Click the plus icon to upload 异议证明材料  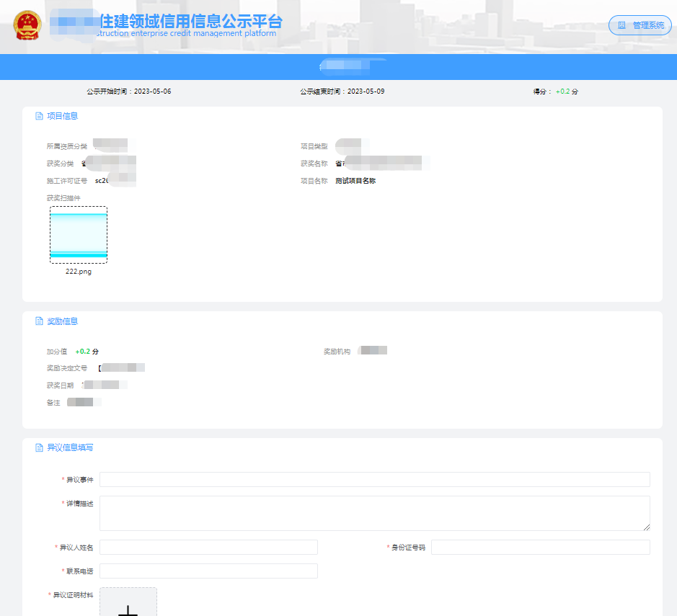point(128,609)
